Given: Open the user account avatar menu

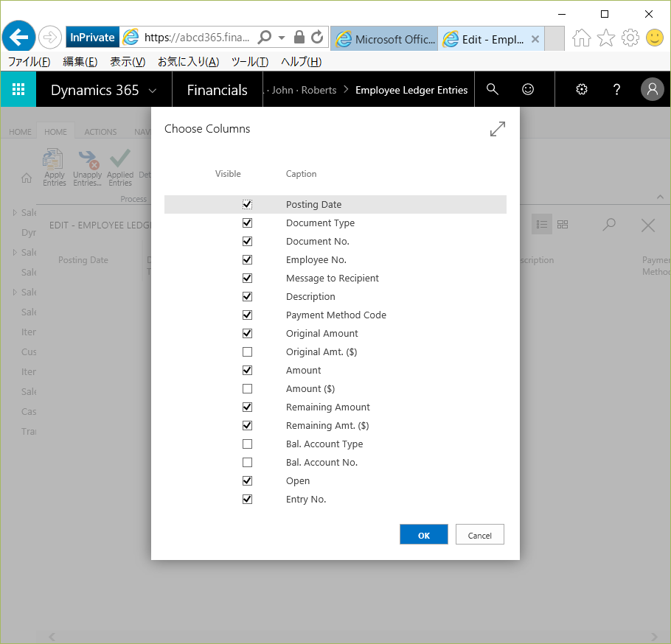Looking at the screenshot, I should coord(652,89).
